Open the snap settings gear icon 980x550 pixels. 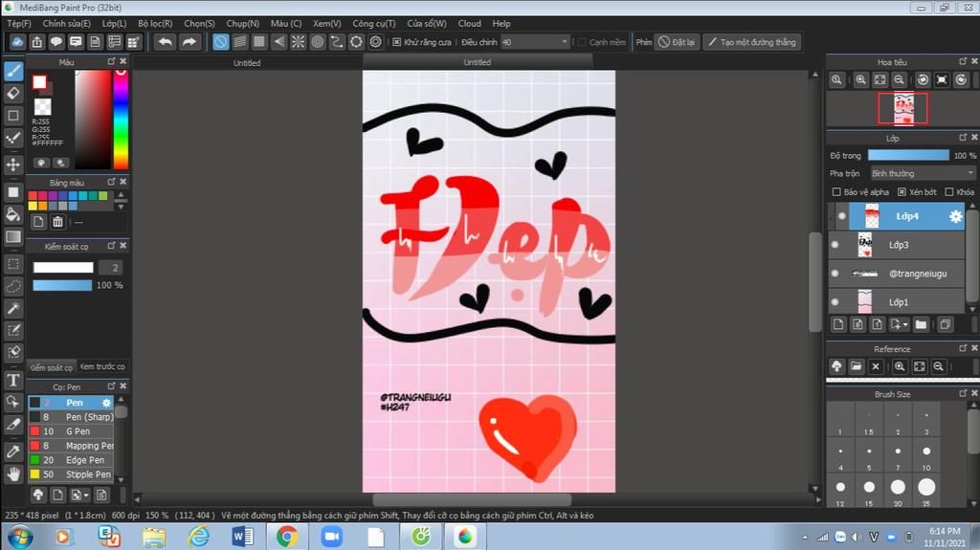click(x=375, y=42)
